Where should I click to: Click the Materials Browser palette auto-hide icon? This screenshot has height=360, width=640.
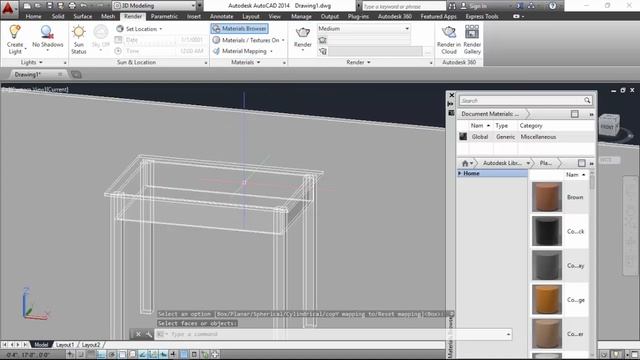[451, 104]
